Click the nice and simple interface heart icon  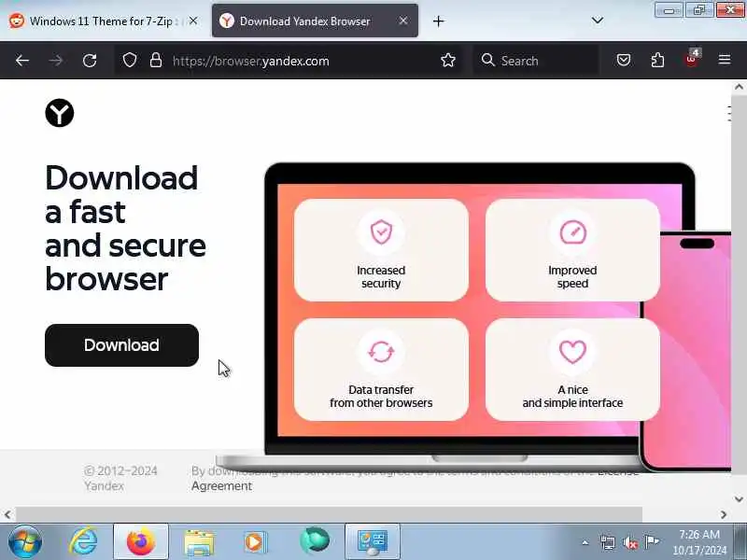click(572, 352)
